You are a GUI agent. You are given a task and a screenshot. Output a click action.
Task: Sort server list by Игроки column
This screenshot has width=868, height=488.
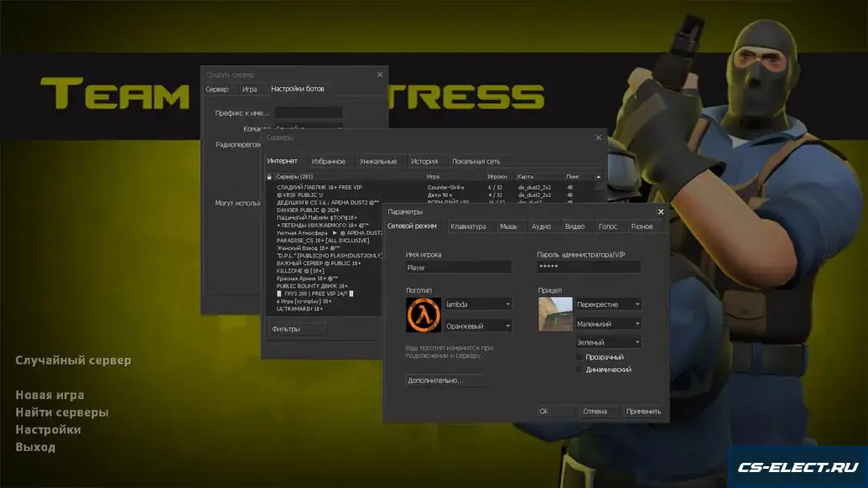tap(499, 177)
